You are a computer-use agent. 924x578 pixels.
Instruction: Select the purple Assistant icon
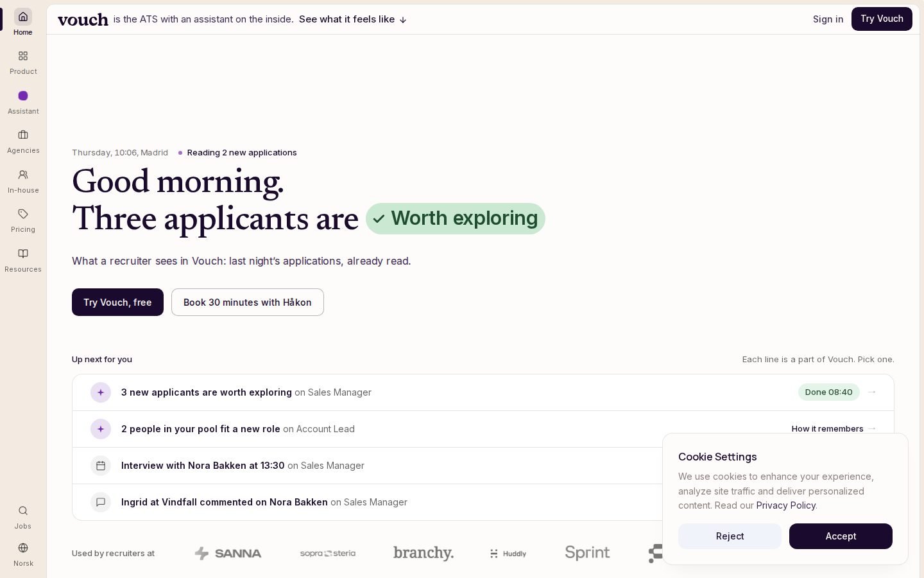23,96
